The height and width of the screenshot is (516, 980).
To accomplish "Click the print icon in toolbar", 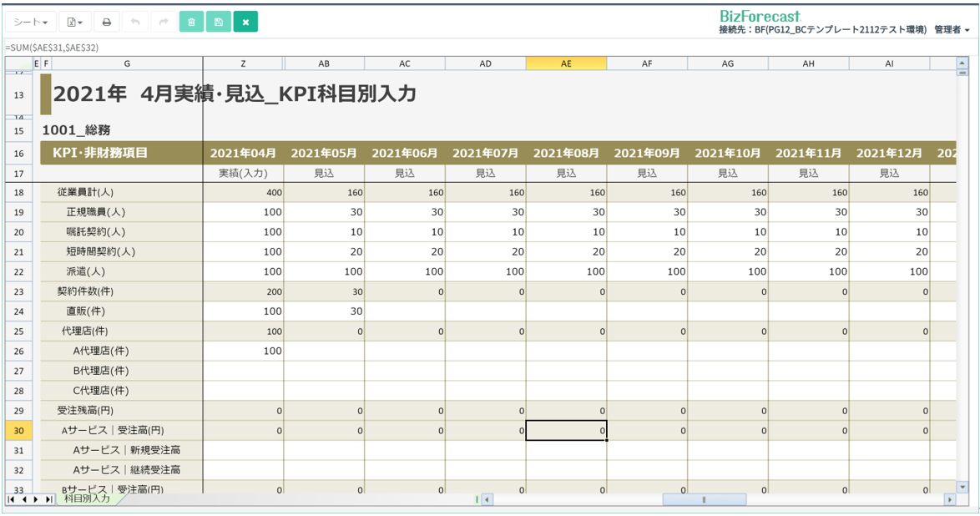I will click(x=107, y=23).
